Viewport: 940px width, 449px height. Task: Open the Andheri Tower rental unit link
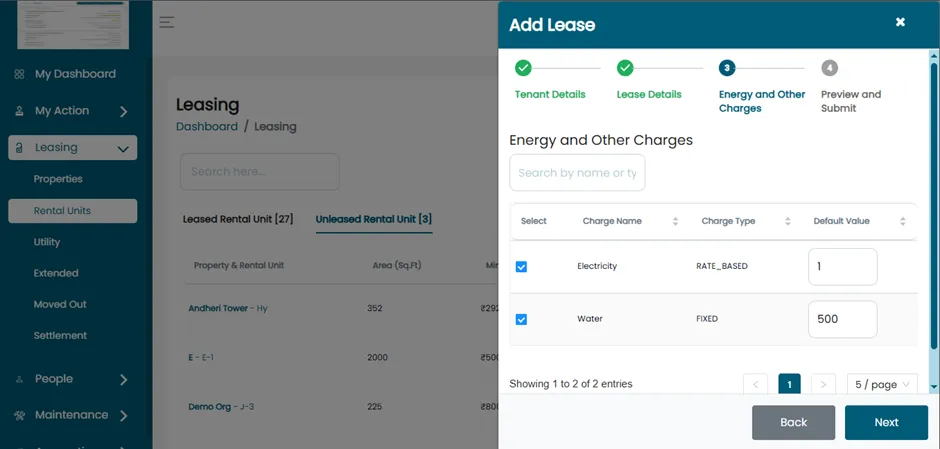pos(228,308)
